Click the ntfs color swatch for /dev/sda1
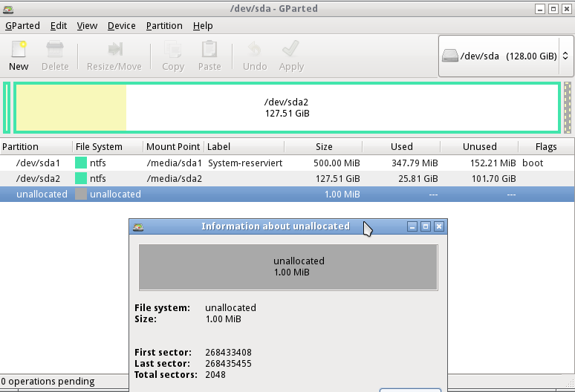The image size is (575, 392). coord(81,163)
